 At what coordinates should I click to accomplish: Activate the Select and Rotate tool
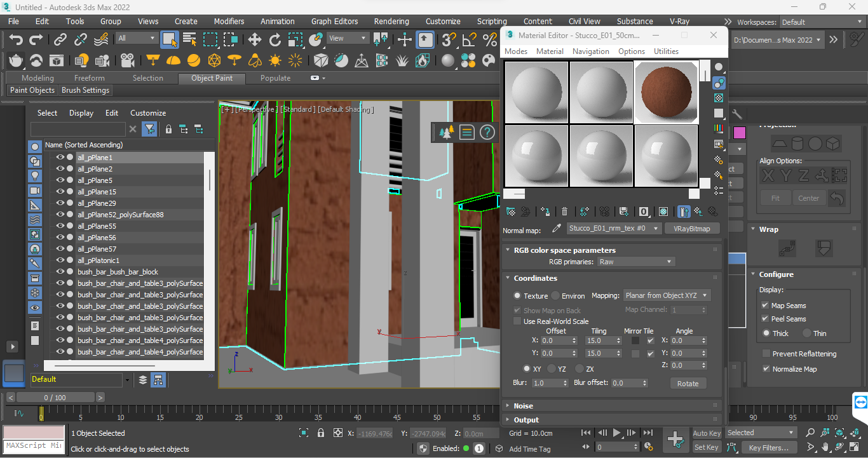(275, 39)
